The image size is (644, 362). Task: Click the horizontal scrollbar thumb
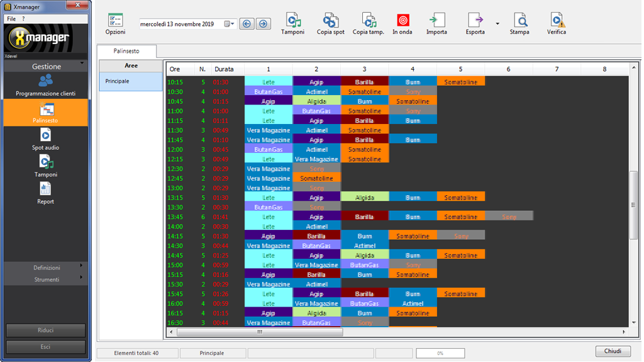260,332
